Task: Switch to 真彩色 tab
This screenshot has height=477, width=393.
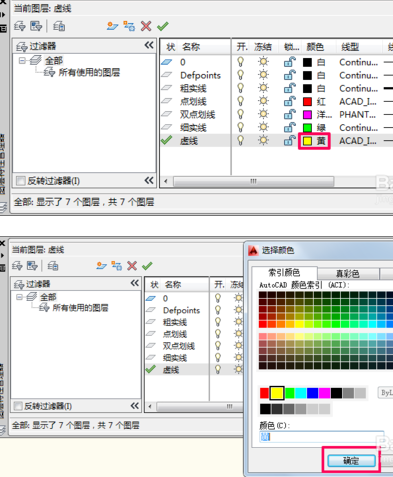Action: click(348, 274)
